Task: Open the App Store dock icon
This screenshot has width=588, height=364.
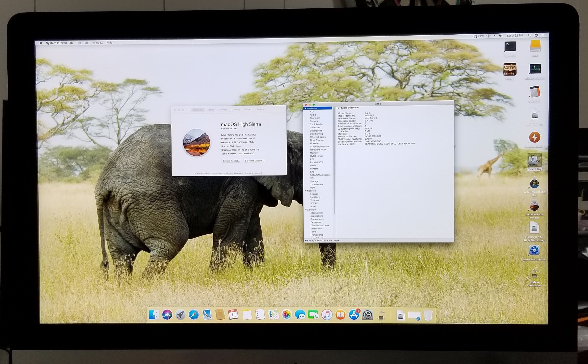Action: (x=354, y=315)
